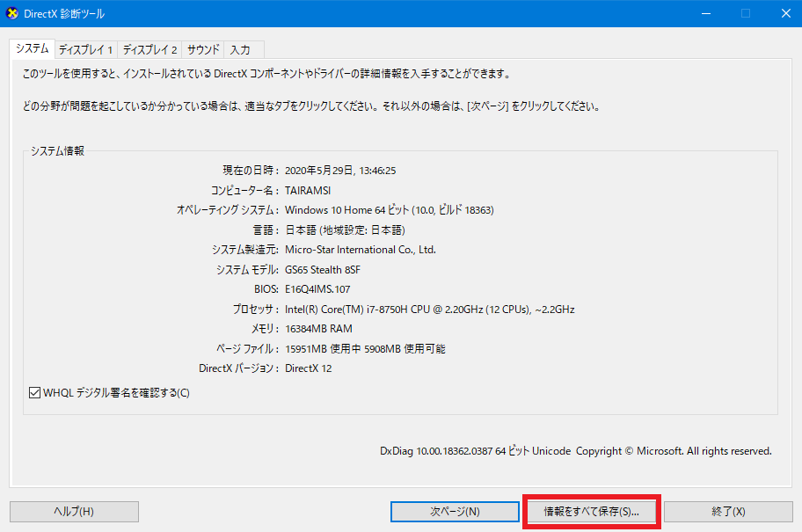Save all info with 情報をすべて保存(S)...
802x532 pixels.
coord(591,512)
